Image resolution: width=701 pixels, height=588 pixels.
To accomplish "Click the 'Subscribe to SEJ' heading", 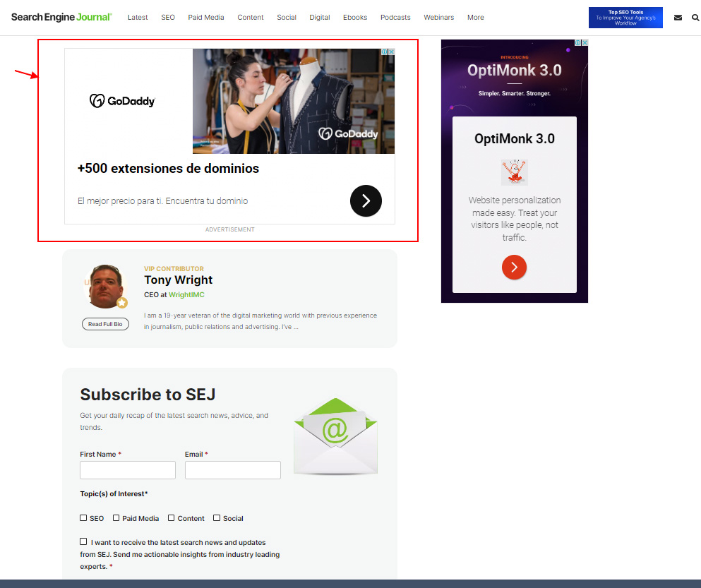I will [x=148, y=395].
